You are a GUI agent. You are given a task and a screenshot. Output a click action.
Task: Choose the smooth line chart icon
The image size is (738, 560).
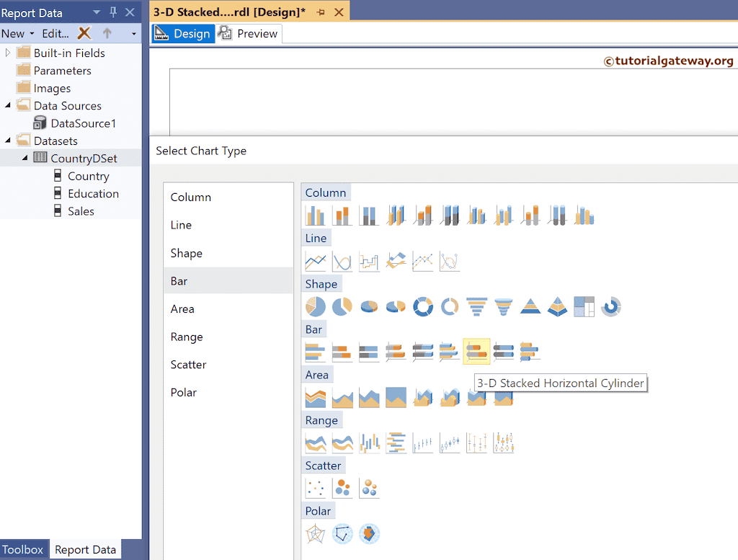click(342, 261)
